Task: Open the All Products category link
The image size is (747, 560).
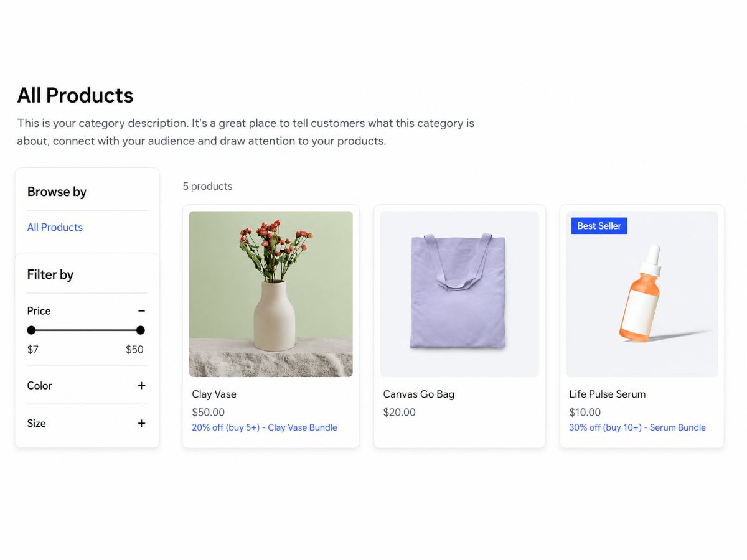Action: pyautogui.click(x=55, y=227)
